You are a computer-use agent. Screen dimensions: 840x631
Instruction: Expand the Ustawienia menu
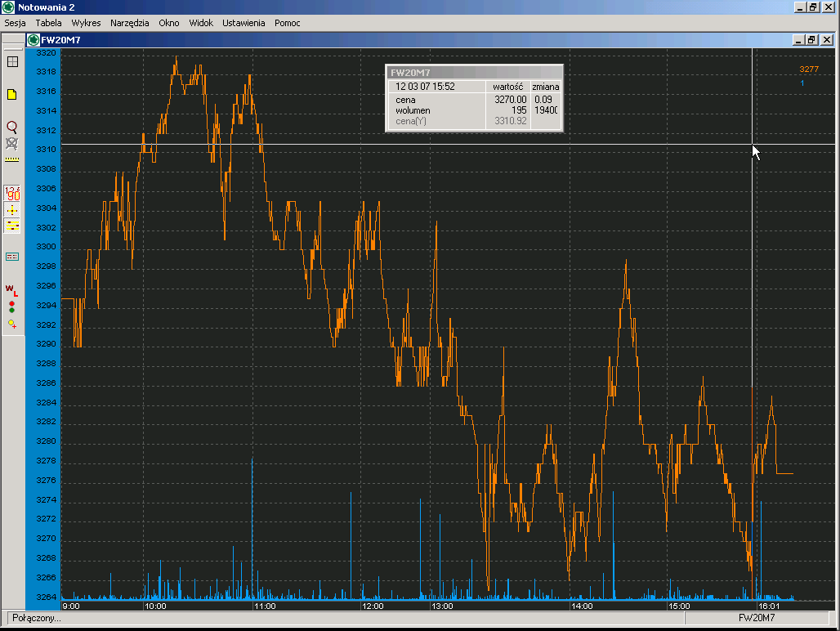coord(244,23)
